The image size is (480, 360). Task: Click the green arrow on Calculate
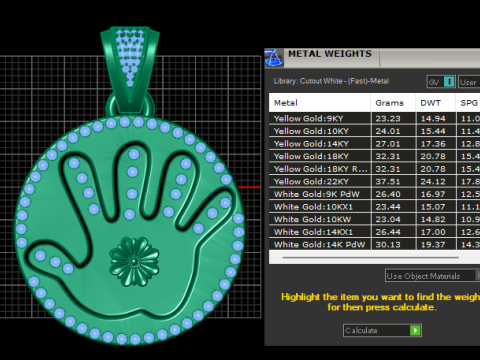[x=415, y=330]
